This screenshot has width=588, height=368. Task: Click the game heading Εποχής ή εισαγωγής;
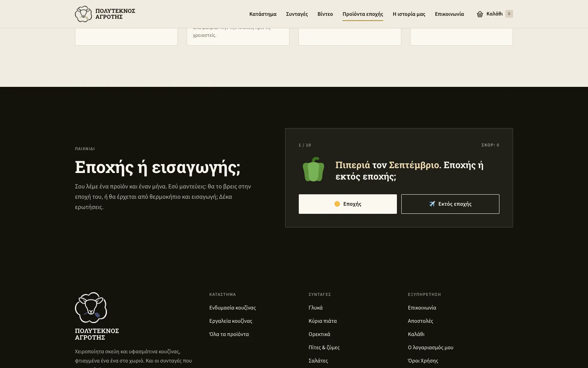(x=158, y=167)
